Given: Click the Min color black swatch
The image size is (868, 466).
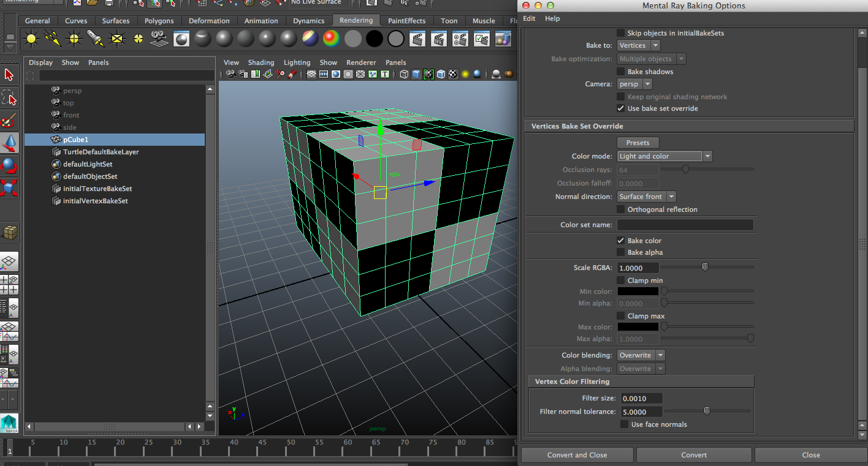Looking at the screenshot, I should [x=638, y=291].
